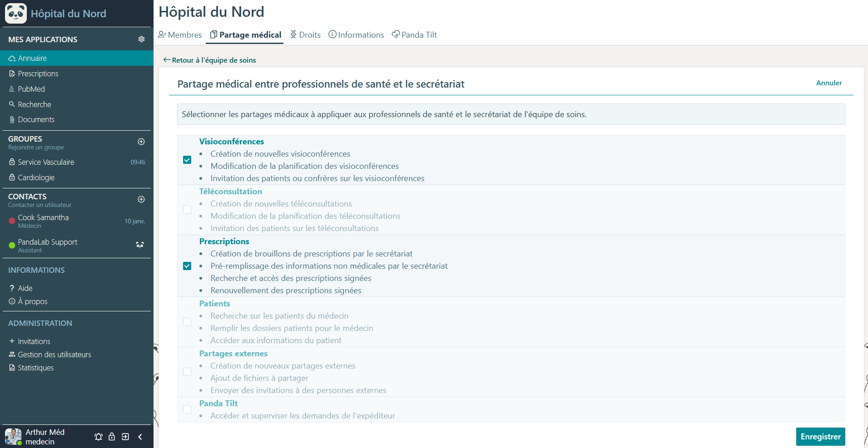Viewport: 868px width, 448px height.
Task: Click the padlock icon in bottom bar
Action: click(x=112, y=437)
